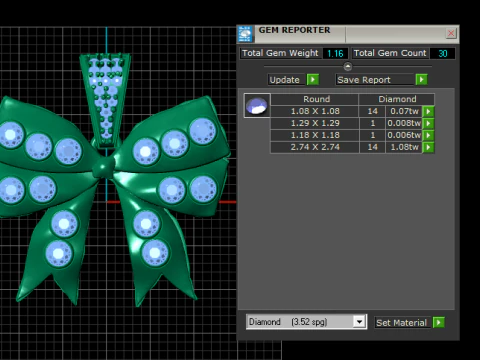
Task: Click the 0.006tw weight cell
Action: pyautogui.click(x=404, y=135)
